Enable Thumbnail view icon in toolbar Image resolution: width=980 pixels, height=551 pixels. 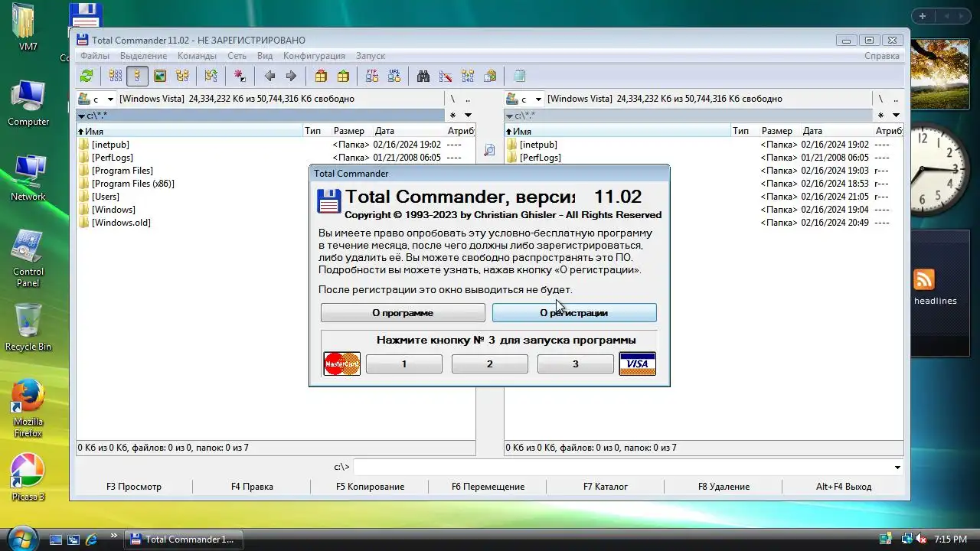pyautogui.click(x=160, y=76)
